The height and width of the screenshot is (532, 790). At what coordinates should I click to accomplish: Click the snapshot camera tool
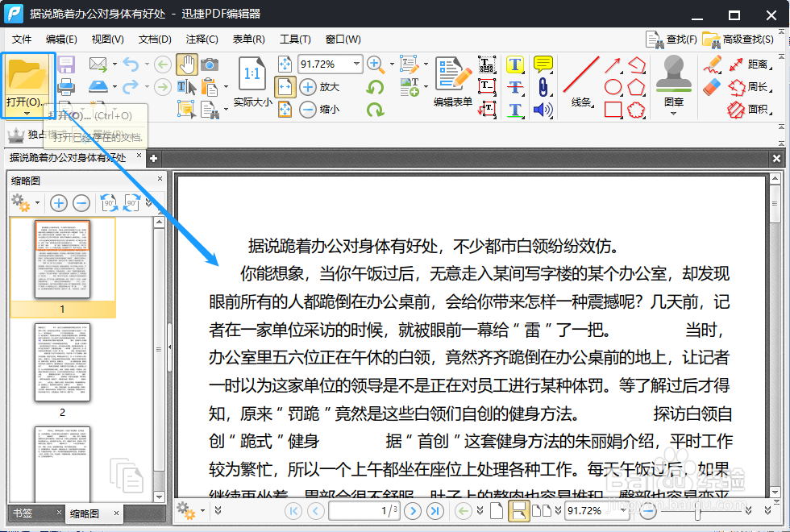pos(209,64)
